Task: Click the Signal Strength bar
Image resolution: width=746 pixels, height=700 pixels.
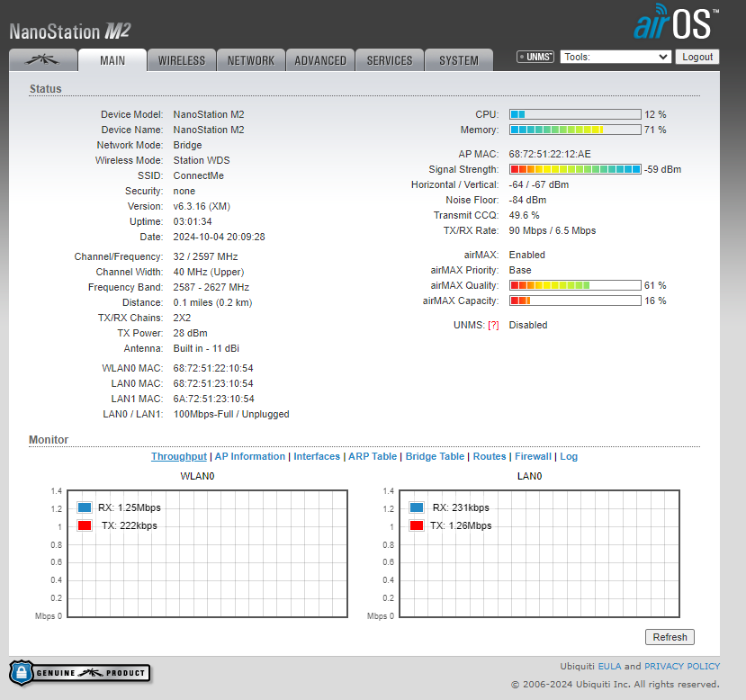Action: [x=575, y=169]
